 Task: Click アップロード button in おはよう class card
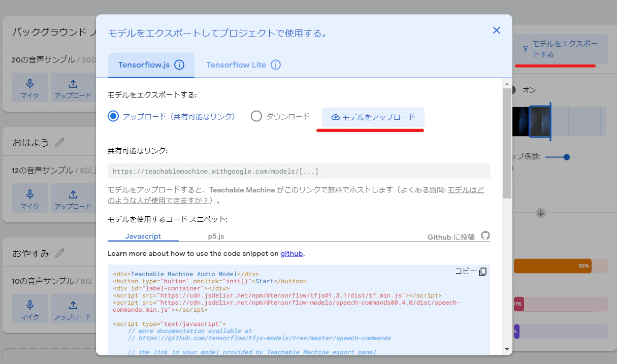[73, 198]
